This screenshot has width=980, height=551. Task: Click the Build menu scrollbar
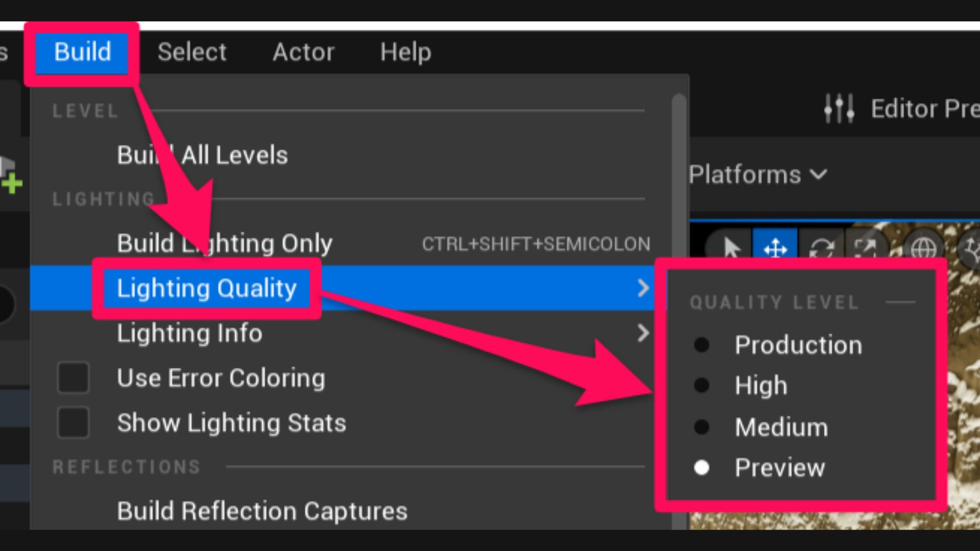[x=679, y=306]
